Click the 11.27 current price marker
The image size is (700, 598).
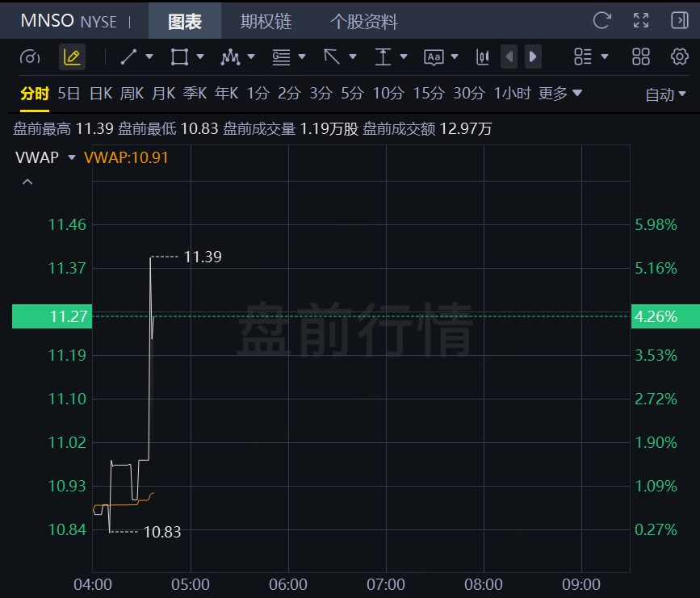tap(52, 316)
